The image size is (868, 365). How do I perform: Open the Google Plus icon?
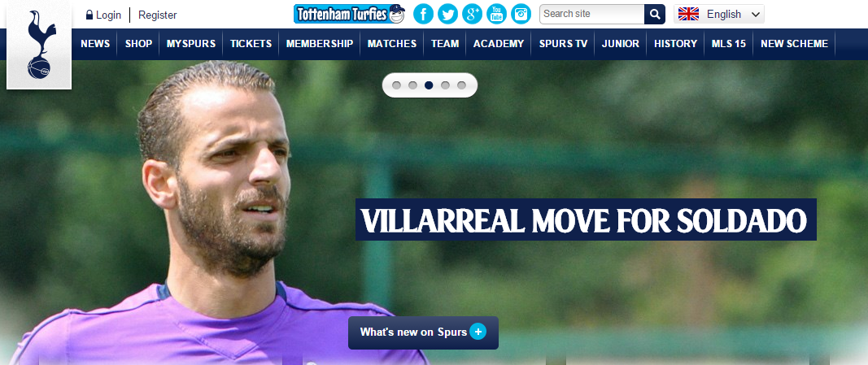(472, 14)
